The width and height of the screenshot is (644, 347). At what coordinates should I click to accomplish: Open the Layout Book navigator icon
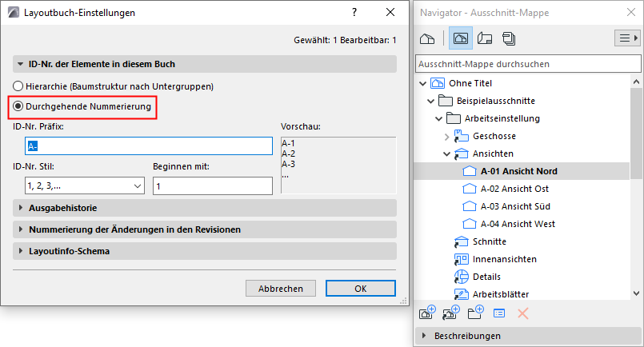(x=484, y=38)
